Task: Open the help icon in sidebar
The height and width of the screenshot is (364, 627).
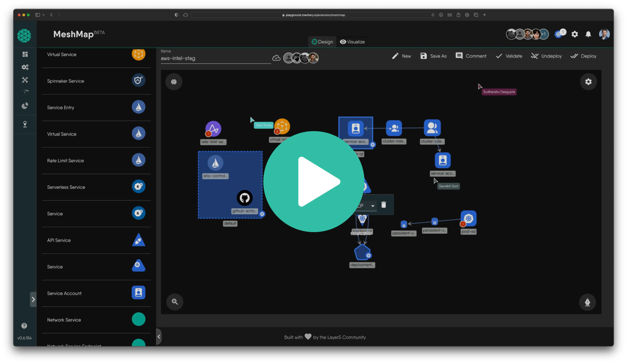Action: (x=24, y=326)
